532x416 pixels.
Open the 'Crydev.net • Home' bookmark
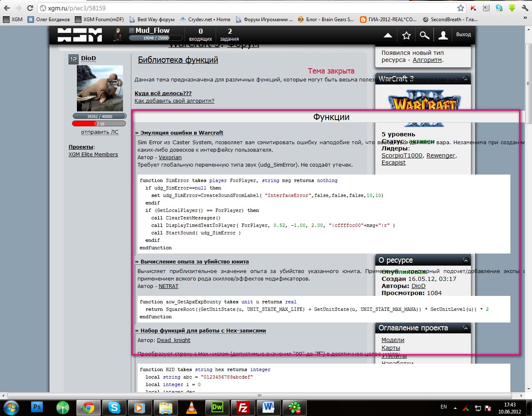[205, 19]
